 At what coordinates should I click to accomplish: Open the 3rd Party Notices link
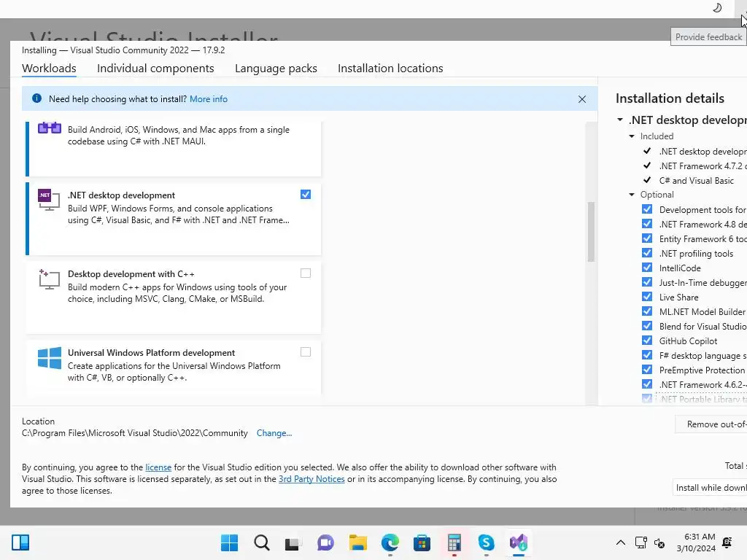(x=311, y=479)
